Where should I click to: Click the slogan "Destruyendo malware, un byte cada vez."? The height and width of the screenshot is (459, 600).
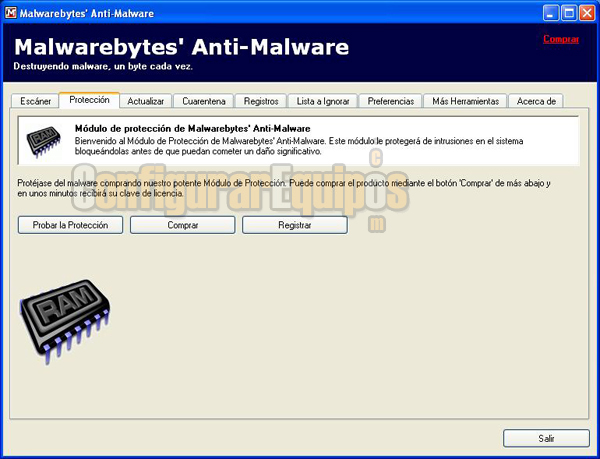tap(103, 67)
